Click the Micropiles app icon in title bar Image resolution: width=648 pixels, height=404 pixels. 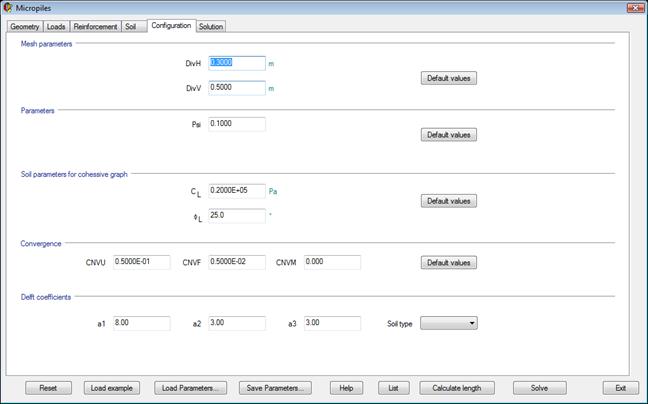coord(7,7)
